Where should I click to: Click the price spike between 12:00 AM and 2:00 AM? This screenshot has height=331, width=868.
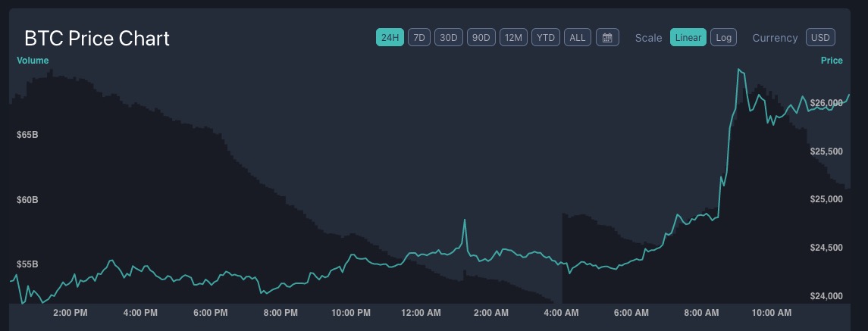tap(465, 221)
